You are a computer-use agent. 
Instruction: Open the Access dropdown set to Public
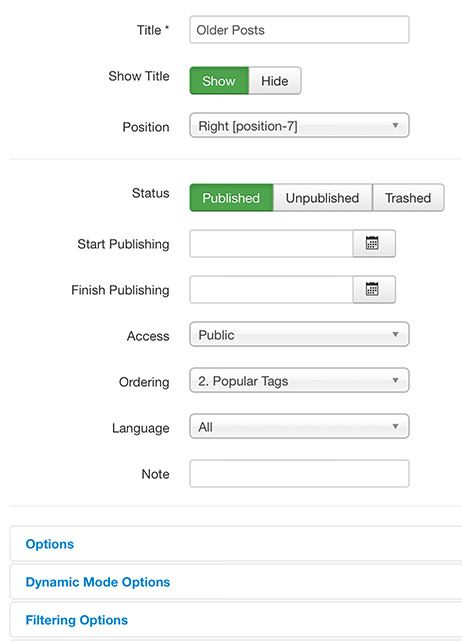pos(299,334)
